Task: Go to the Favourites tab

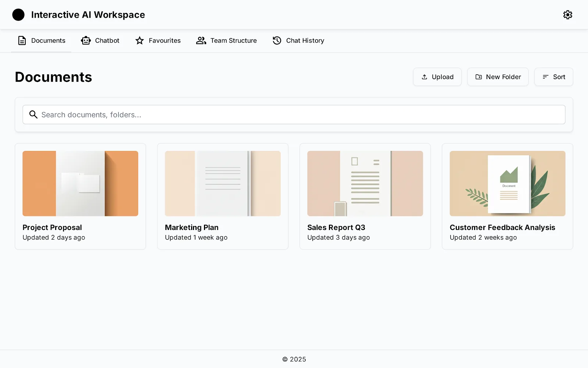Action: click(x=158, y=40)
